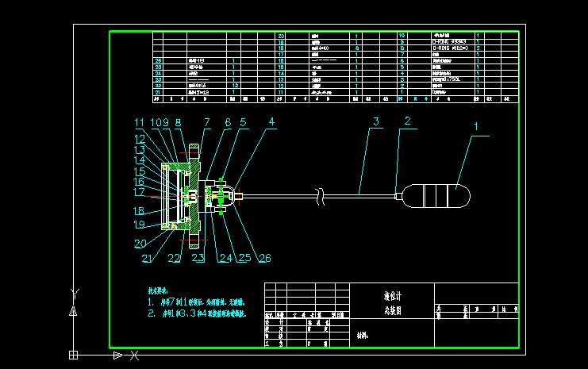This screenshot has height=369, width=588.
Task: Select callout label 4 in the assembly
Action: pyautogui.click(x=271, y=121)
